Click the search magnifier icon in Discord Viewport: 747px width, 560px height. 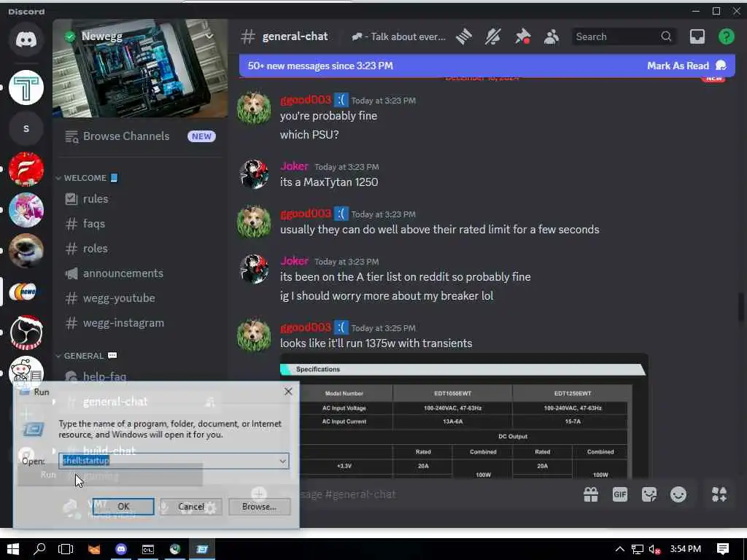[666, 36]
